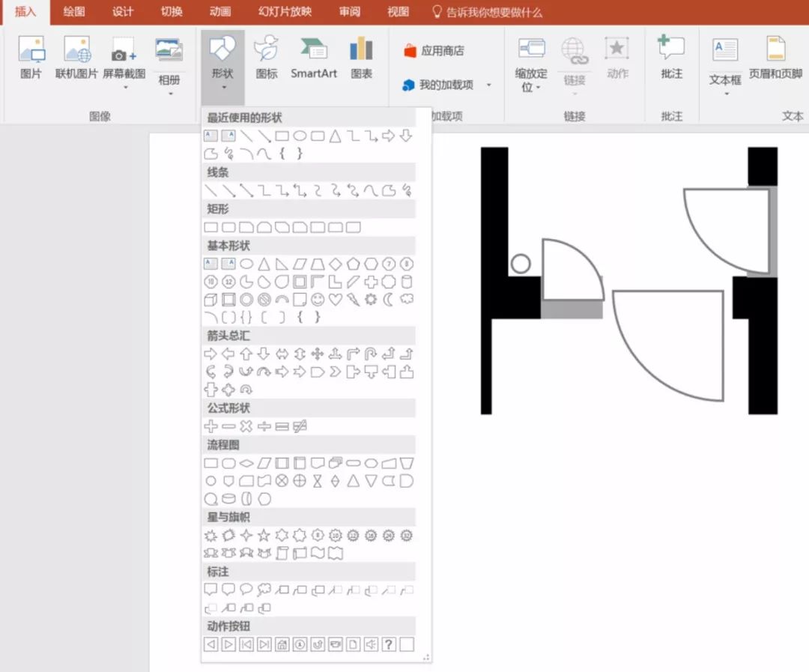Insert the smiley face shape
Screen dimensions: 809x672
point(318,300)
